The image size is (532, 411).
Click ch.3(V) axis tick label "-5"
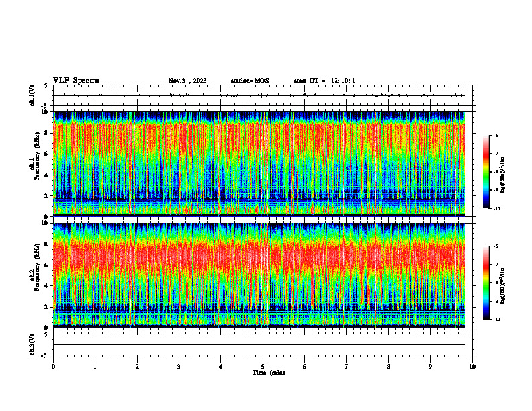(45, 355)
